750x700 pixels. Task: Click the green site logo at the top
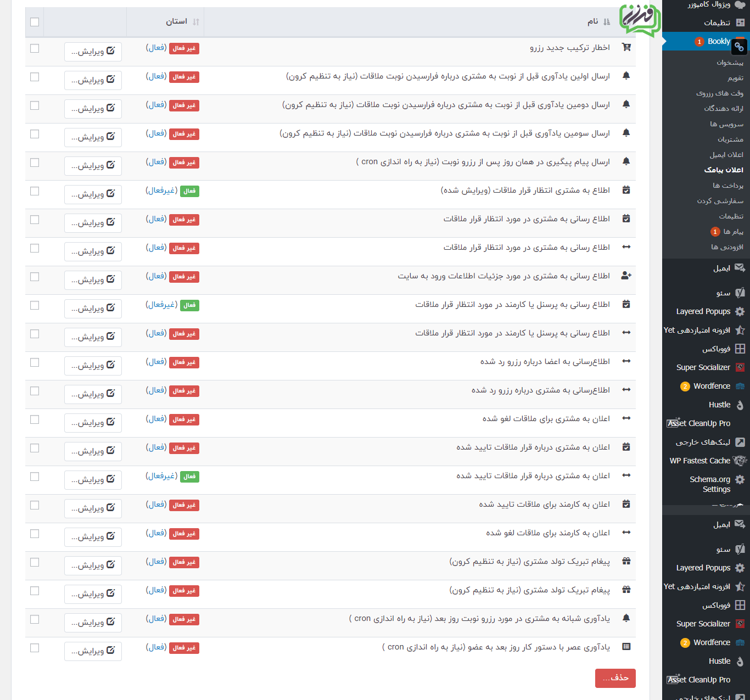tap(640, 20)
